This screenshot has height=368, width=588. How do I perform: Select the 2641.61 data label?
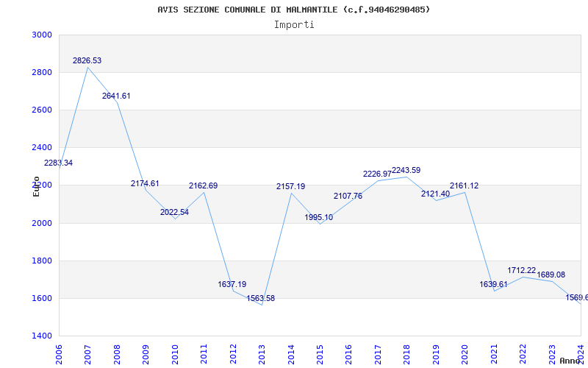tap(116, 96)
